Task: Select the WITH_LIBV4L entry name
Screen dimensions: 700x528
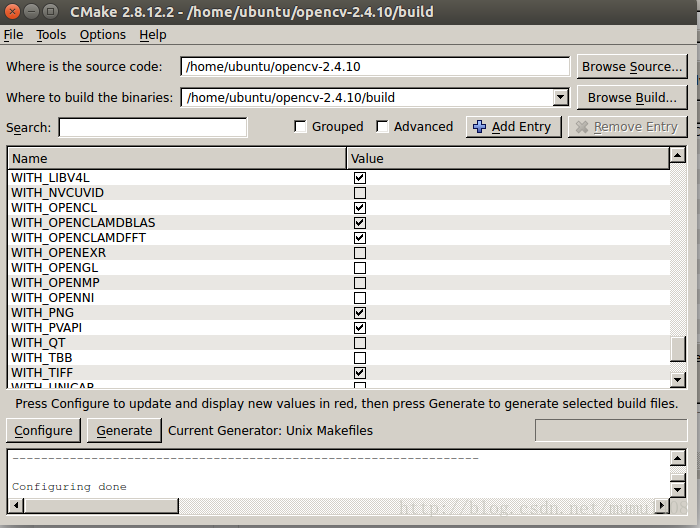Action: [50, 178]
